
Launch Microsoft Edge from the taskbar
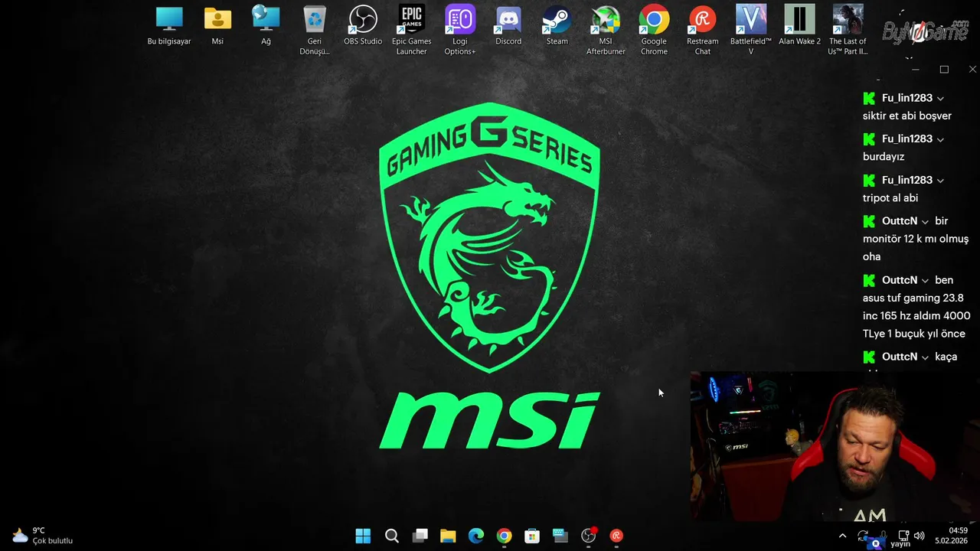[476, 536]
